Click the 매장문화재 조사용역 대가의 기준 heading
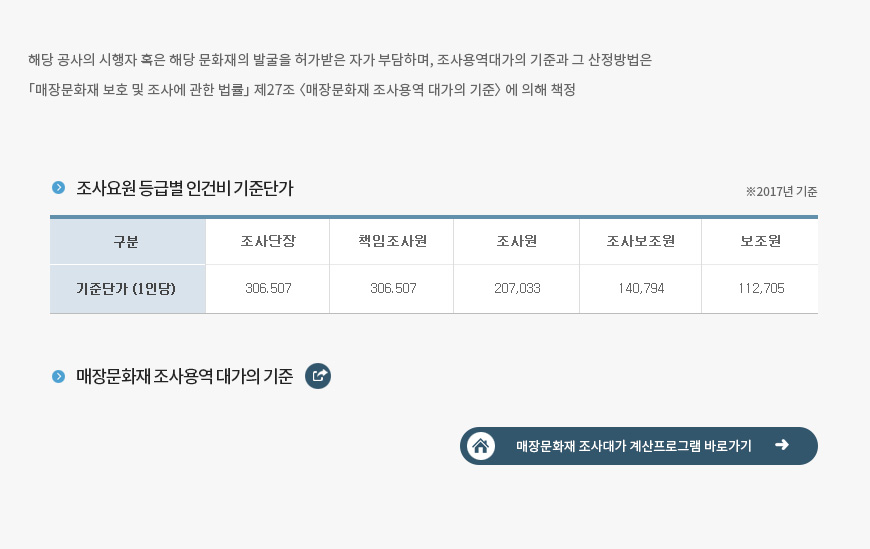The width and height of the screenshot is (870, 549). pos(184,376)
